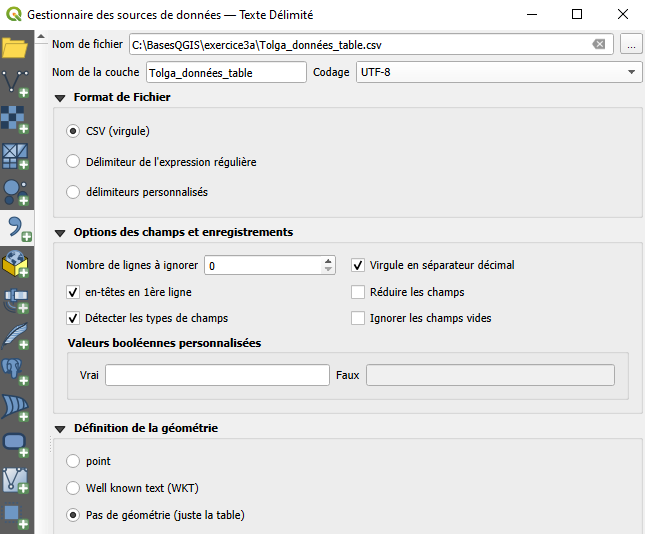Enable the "Réduire les champs" checkbox

pos(358,292)
